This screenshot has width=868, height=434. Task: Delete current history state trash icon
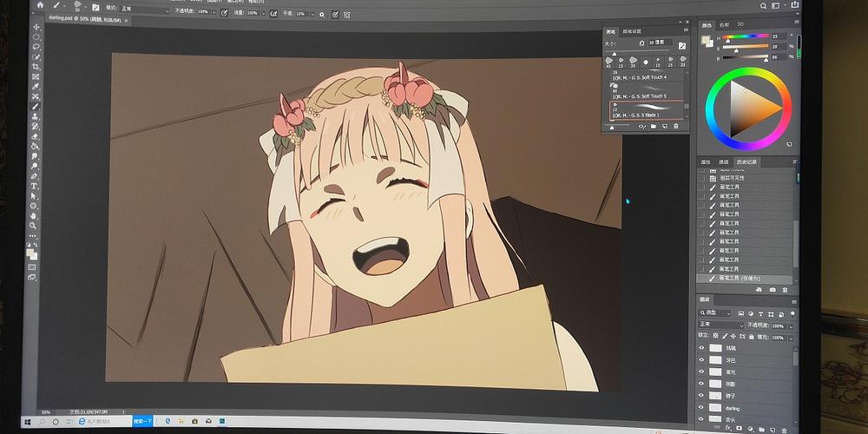tap(785, 290)
